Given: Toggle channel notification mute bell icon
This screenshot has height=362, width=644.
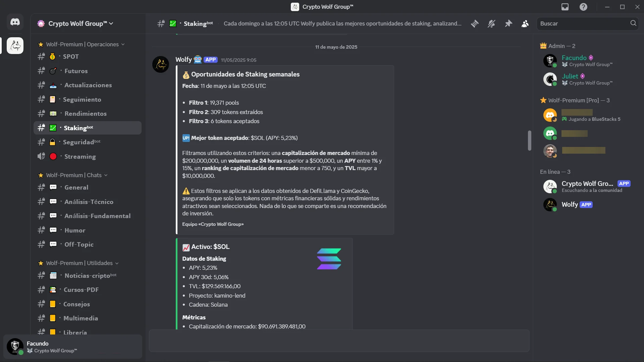Looking at the screenshot, I should click(491, 23).
